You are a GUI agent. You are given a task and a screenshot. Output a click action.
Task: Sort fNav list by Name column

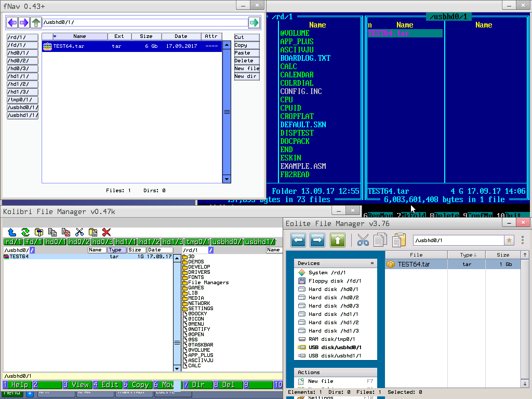[x=79, y=36]
